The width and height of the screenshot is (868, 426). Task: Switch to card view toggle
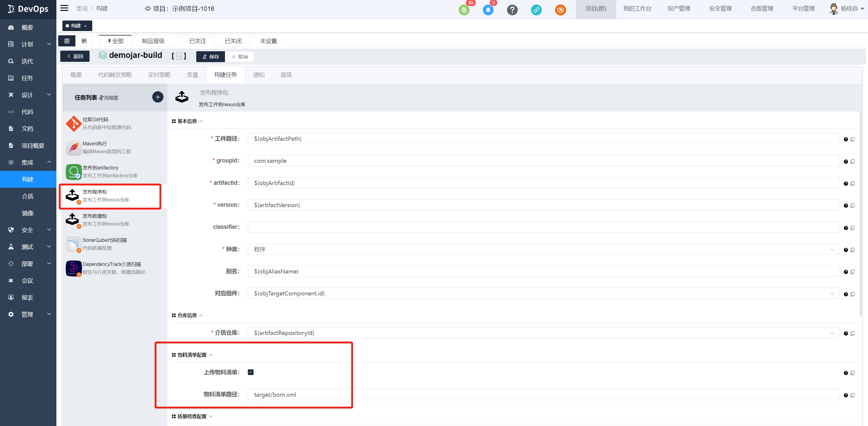point(84,41)
